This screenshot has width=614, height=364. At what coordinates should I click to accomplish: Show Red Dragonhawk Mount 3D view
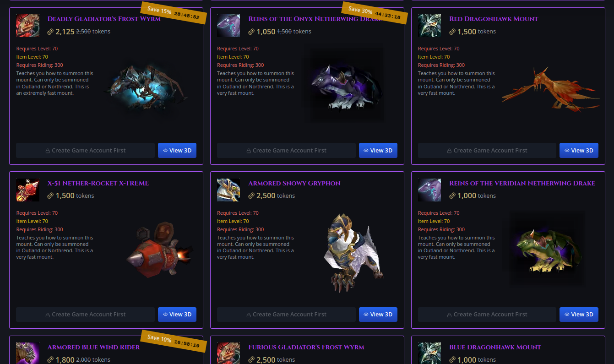click(x=579, y=150)
